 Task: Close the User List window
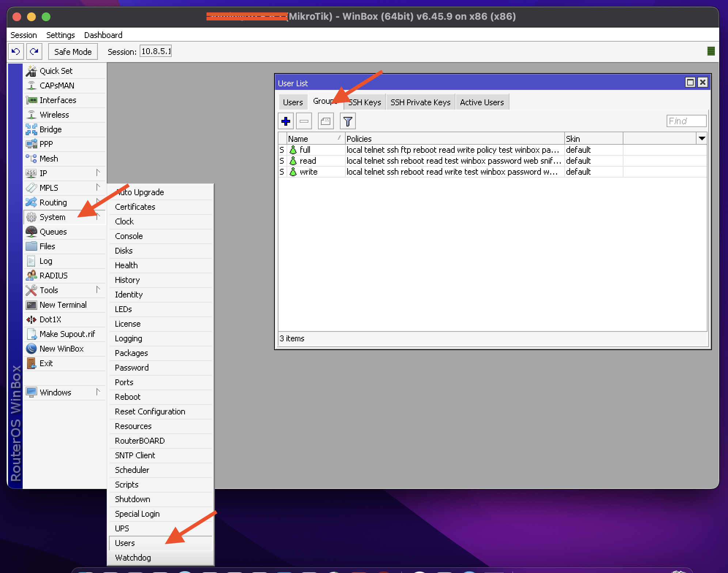click(x=702, y=82)
